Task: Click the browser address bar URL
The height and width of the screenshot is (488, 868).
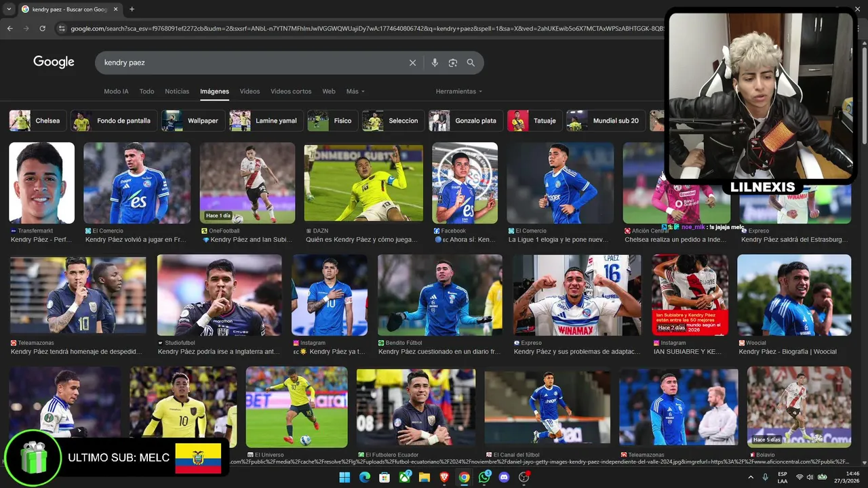Action: click(366, 28)
